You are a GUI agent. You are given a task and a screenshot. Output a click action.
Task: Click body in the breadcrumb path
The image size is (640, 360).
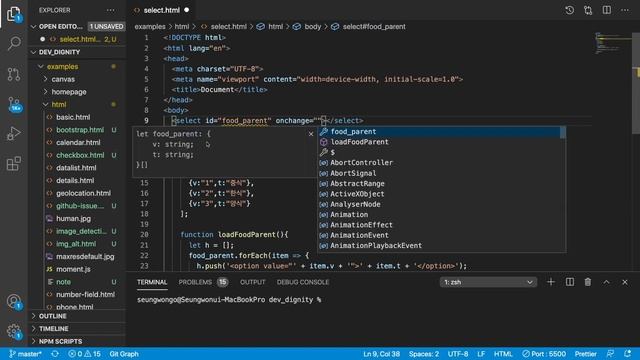313,27
